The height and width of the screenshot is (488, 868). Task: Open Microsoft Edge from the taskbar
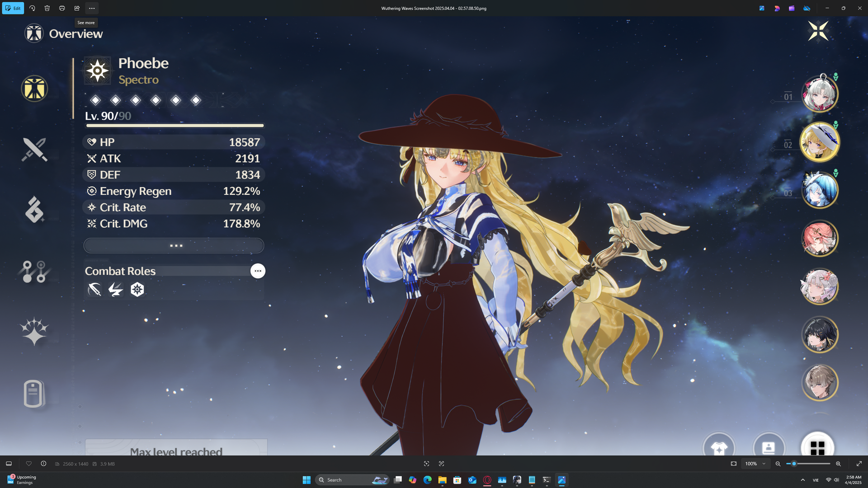coord(427,480)
